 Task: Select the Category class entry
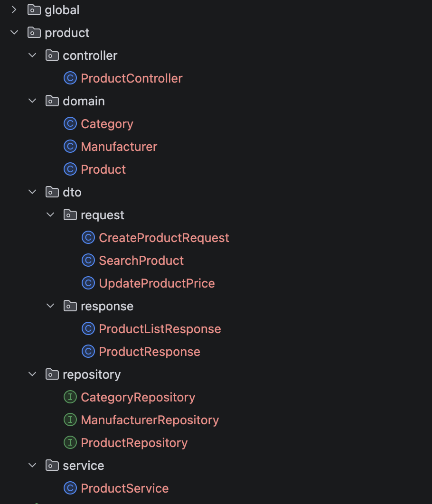[x=107, y=124]
